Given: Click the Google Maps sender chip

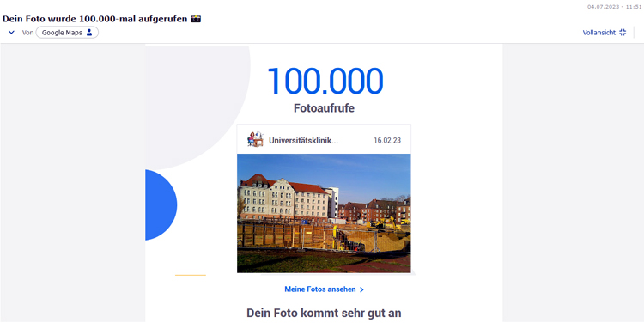Looking at the screenshot, I should pyautogui.click(x=67, y=33).
